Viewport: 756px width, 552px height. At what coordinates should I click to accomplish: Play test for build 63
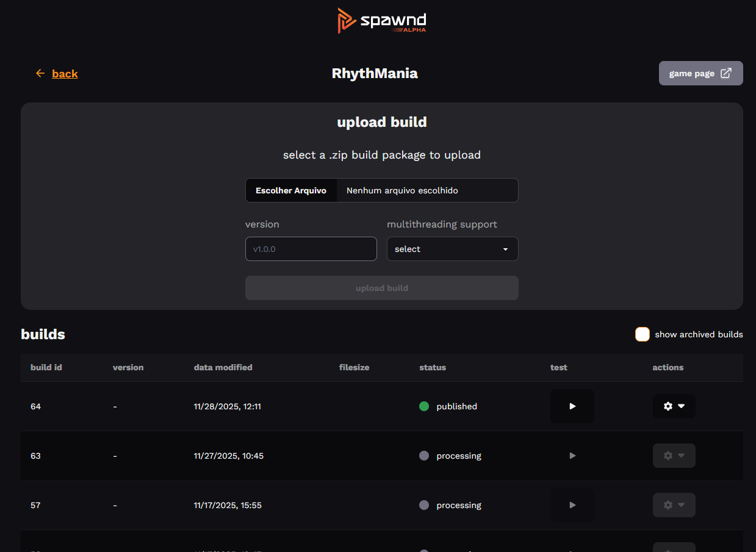coord(572,456)
